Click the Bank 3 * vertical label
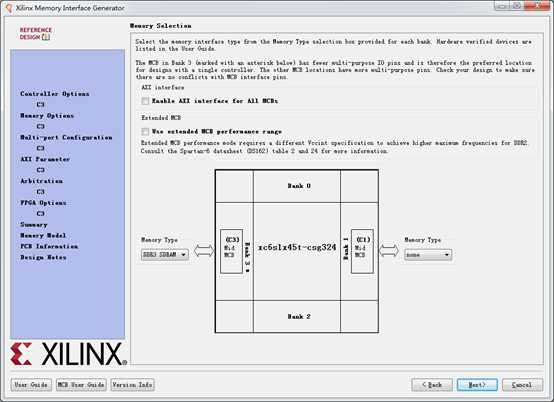 pyautogui.click(x=247, y=257)
